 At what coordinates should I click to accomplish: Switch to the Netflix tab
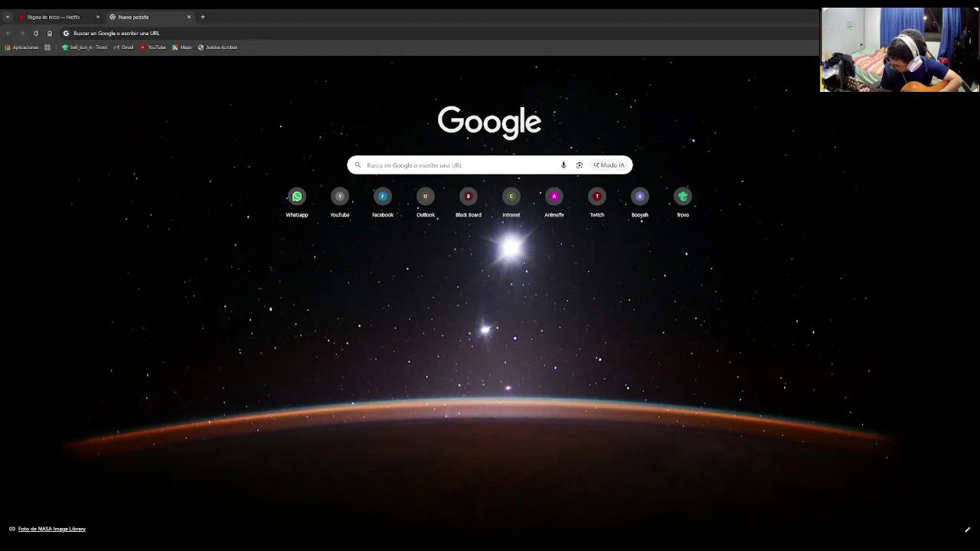59,17
